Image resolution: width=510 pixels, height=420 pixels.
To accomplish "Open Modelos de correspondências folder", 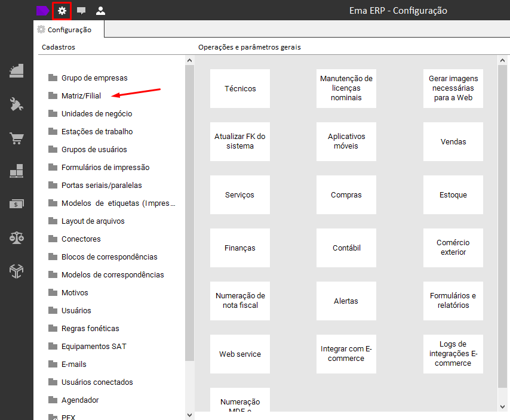I will (106, 274).
